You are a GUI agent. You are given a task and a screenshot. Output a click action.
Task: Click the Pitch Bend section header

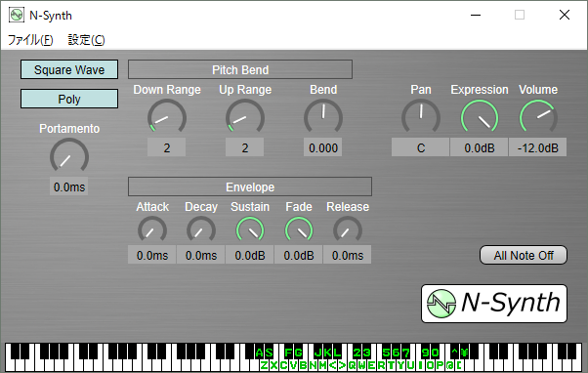[240, 69]
